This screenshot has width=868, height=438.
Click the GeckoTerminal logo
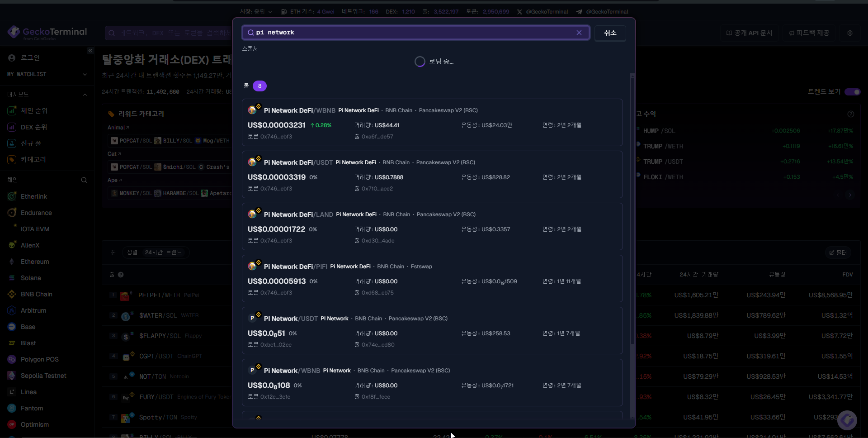coord(47,32)
